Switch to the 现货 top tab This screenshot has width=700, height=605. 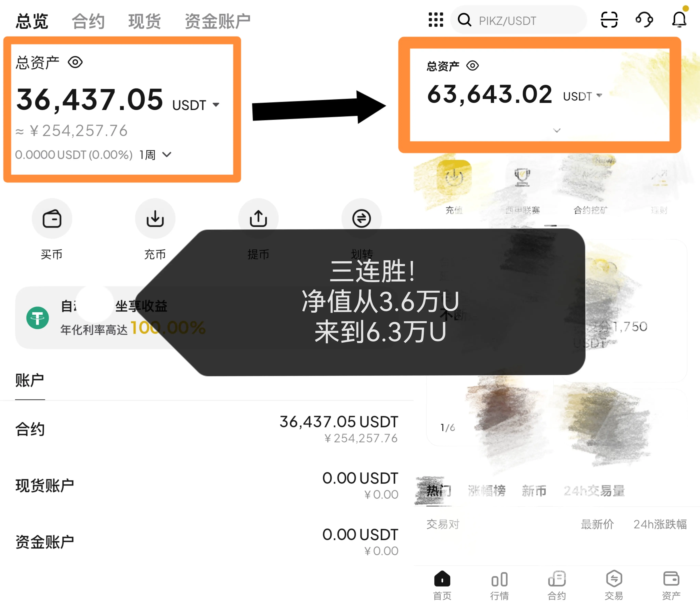coord(145,21)
